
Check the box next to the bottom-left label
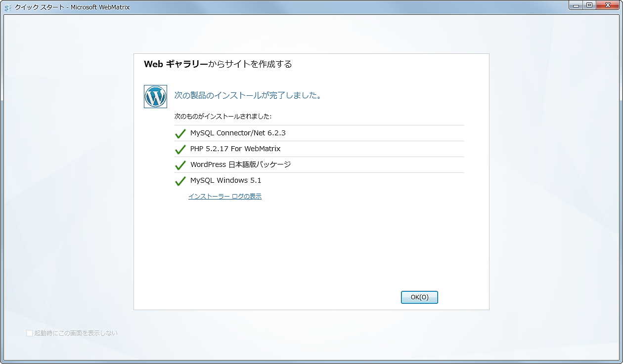click(30, 333)
